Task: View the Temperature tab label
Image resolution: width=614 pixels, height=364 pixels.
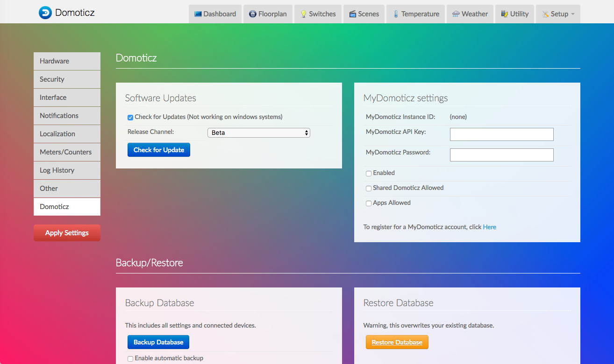Action: coord(420,14)
